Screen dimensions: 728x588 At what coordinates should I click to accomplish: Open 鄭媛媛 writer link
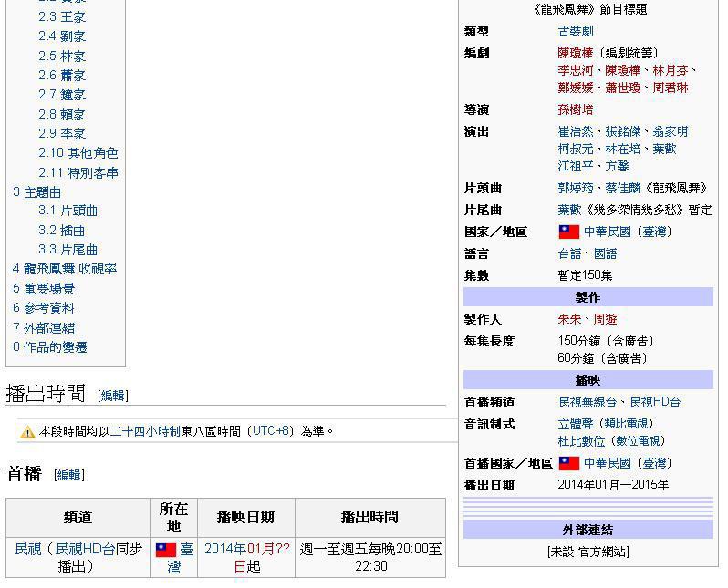click(576, 88)
